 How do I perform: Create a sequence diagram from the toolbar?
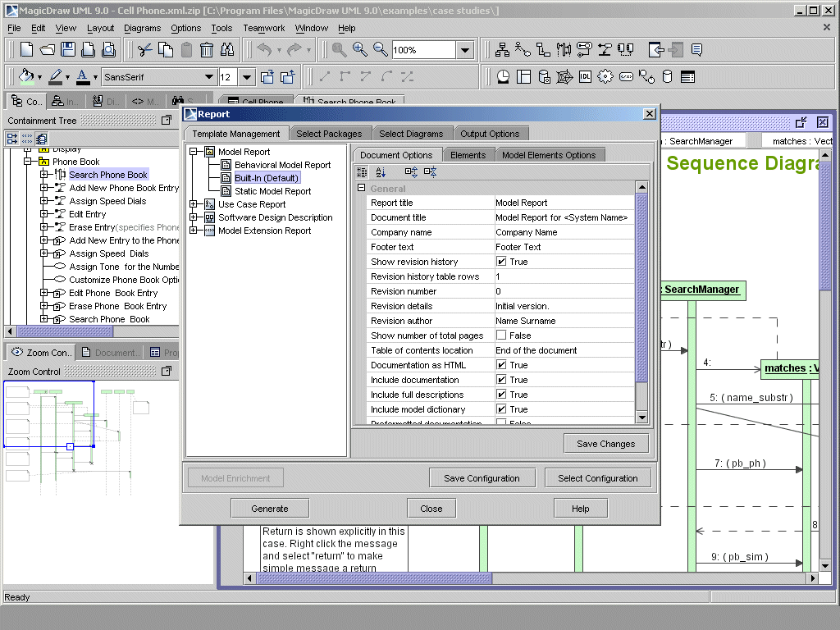point(564,50)
